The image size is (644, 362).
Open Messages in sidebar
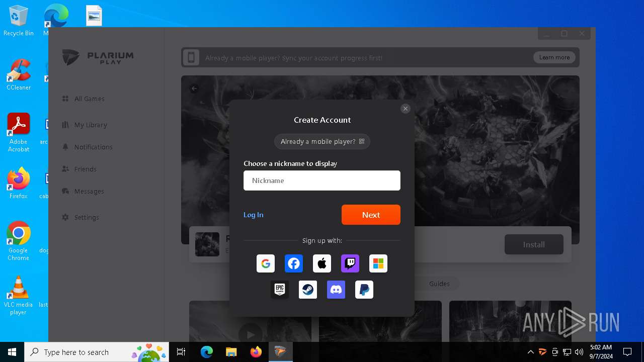point(83,191)
